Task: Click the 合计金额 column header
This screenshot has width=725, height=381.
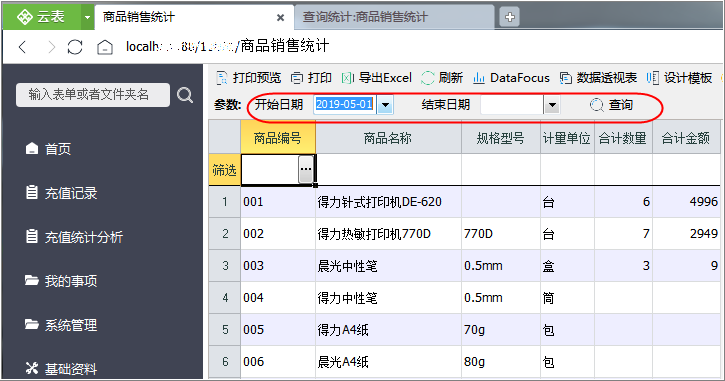Action: [x=686, y=138]
